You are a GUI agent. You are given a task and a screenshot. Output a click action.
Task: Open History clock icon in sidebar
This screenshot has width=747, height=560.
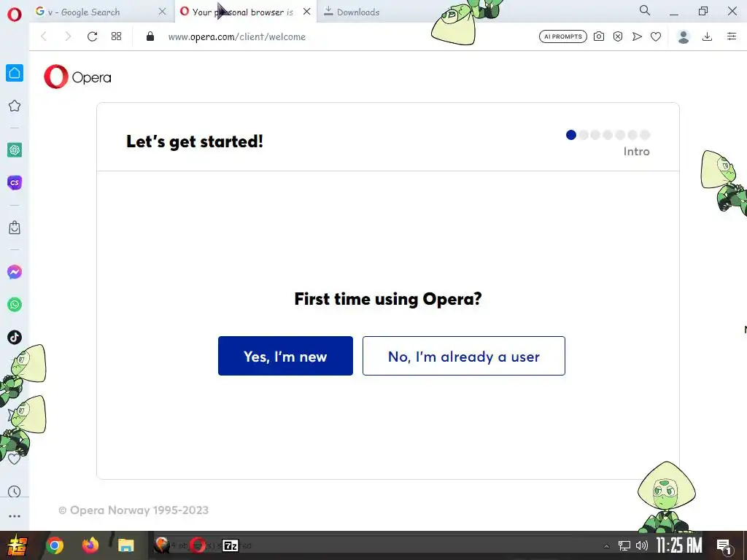tap(15, 491)
